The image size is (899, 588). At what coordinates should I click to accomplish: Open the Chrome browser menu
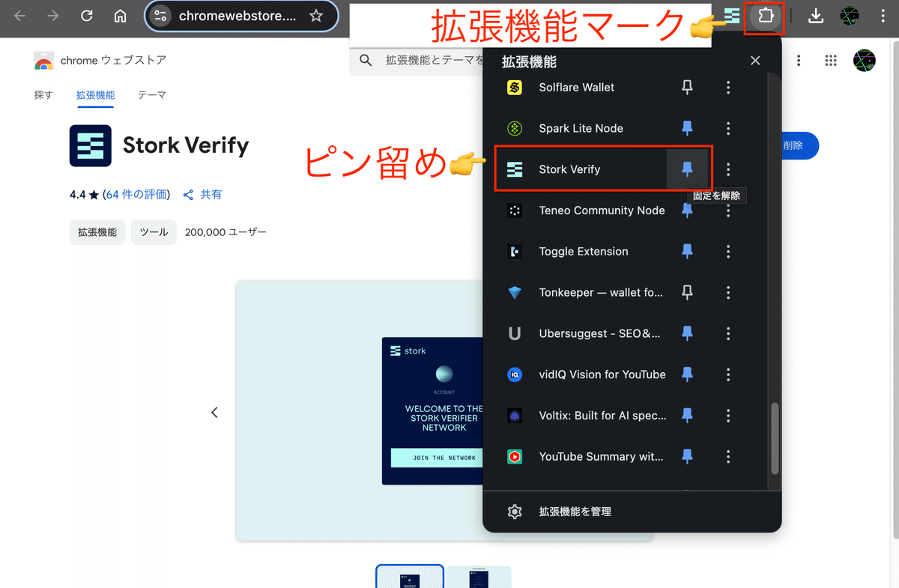884,16
